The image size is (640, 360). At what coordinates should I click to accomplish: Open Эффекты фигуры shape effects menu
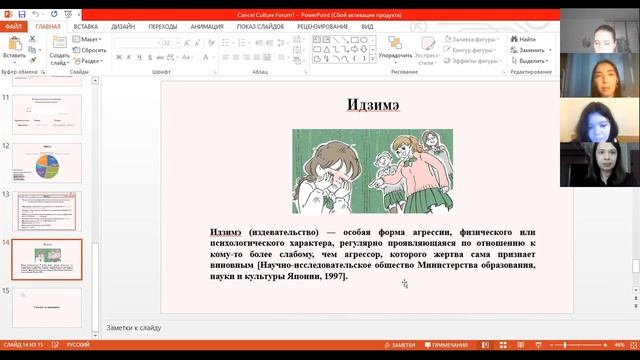[472, 61]
